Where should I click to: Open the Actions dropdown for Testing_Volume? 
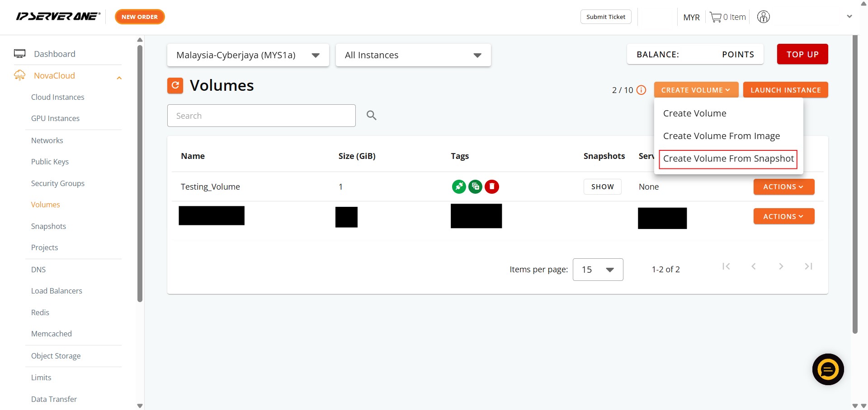click(783, 187)
